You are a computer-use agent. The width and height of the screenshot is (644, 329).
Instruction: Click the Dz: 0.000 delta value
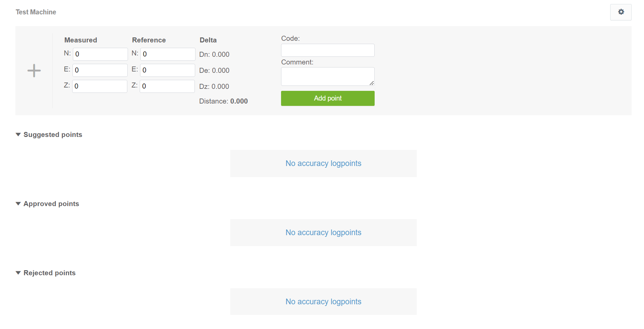point(214,87)
